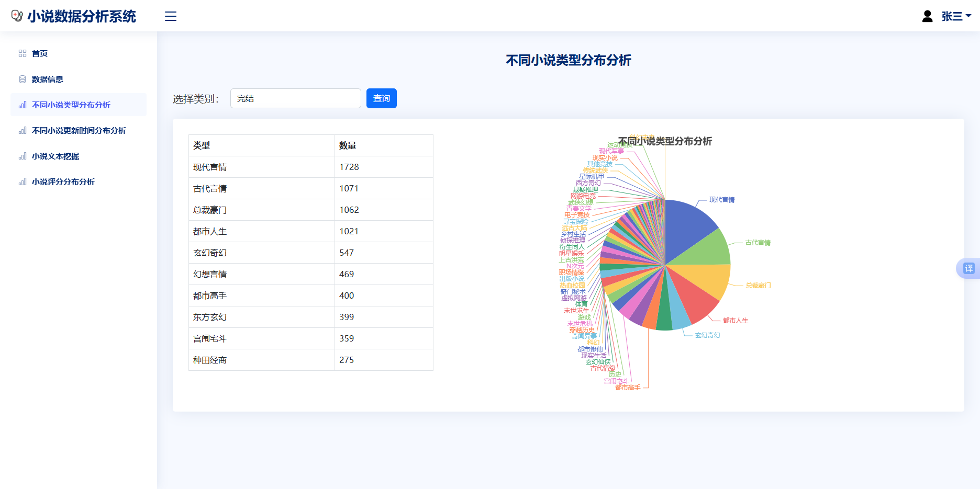
Task: Click the 都市高手 pie chart label
Action: click(x=628, y=388)
